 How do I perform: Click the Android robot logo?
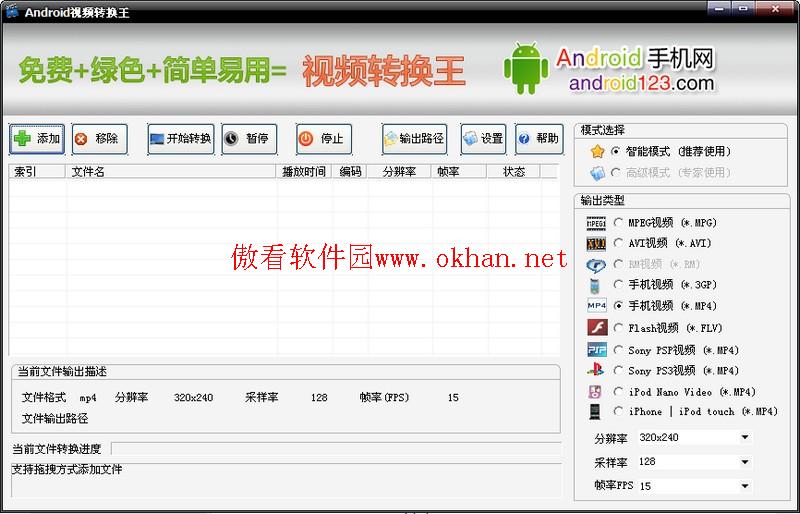pyautogui.click(x=526, y=68)
